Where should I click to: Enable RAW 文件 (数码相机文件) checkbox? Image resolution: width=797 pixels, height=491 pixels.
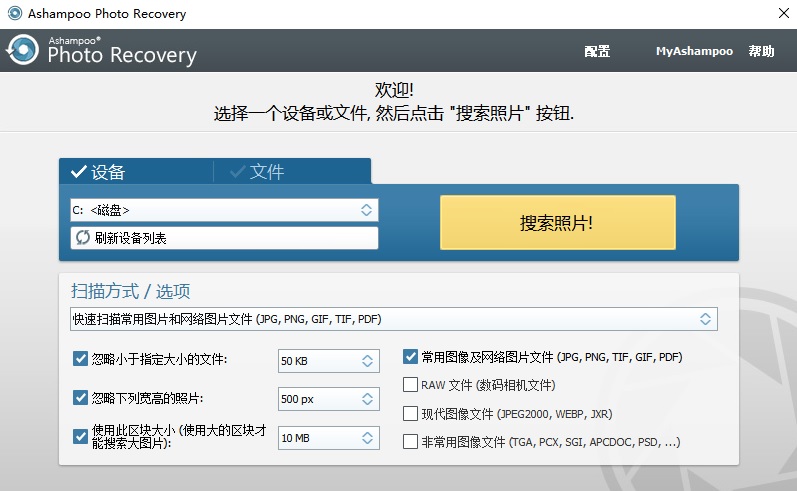410,385
